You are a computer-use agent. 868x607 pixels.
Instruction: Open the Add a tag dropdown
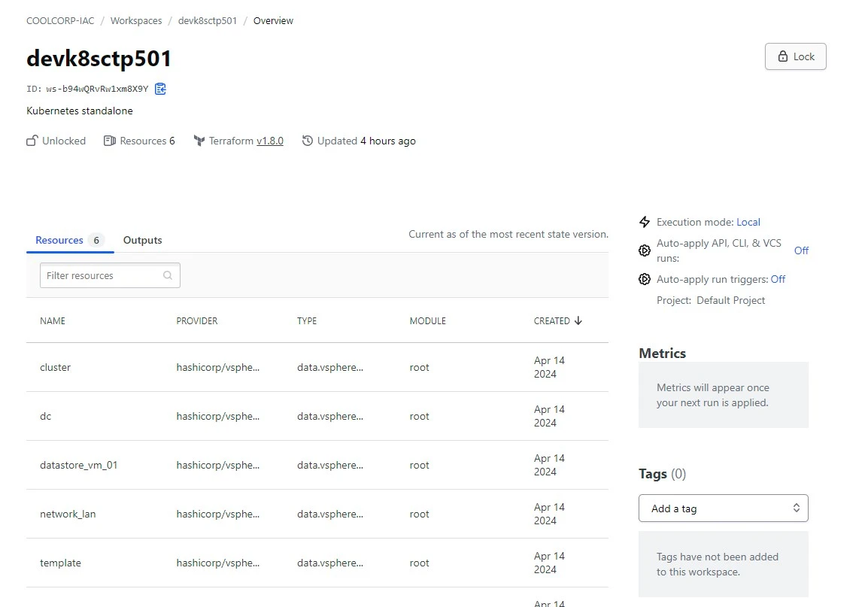click(x=723, y=508)
